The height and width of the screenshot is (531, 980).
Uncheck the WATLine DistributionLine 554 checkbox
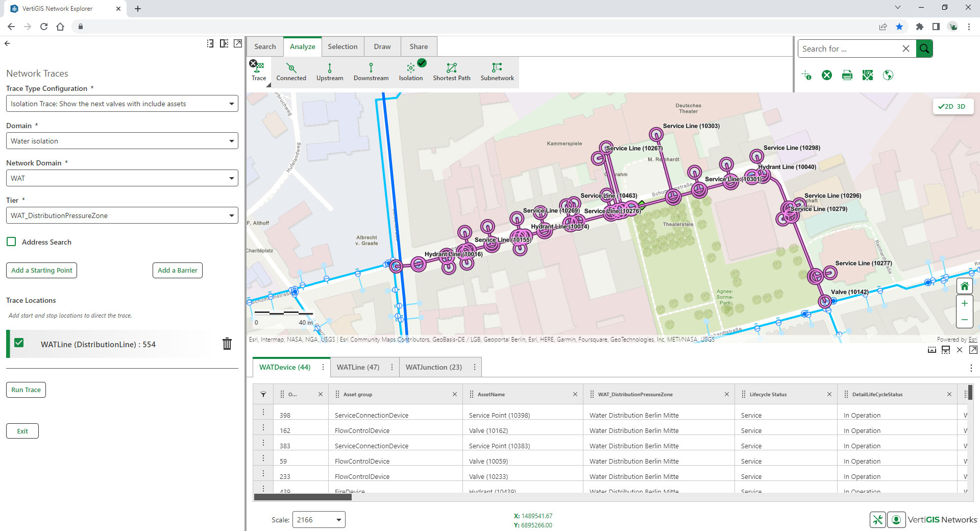[x=19, y=343]
